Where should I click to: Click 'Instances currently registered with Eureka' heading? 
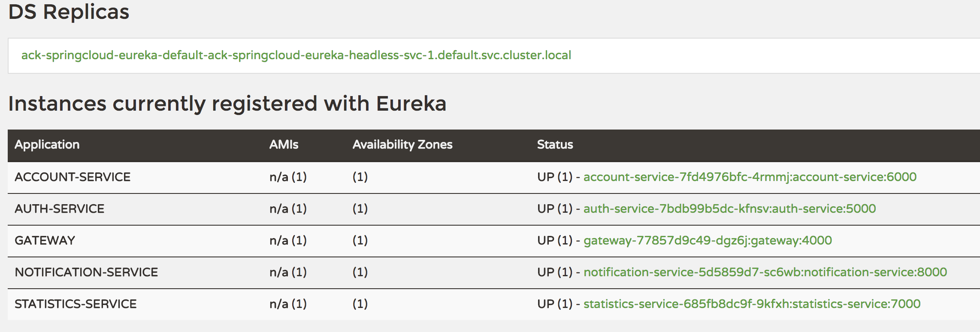[x=227, y=104]
